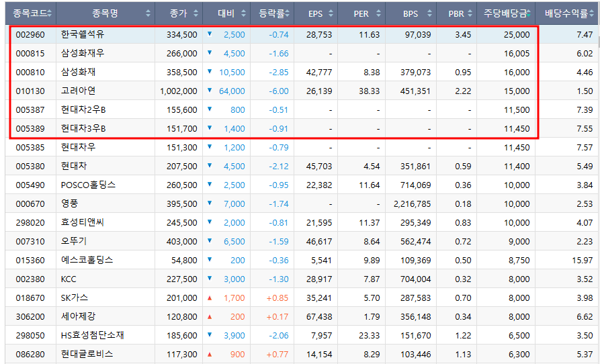Click EPS value 67,438

coord(319,316)
